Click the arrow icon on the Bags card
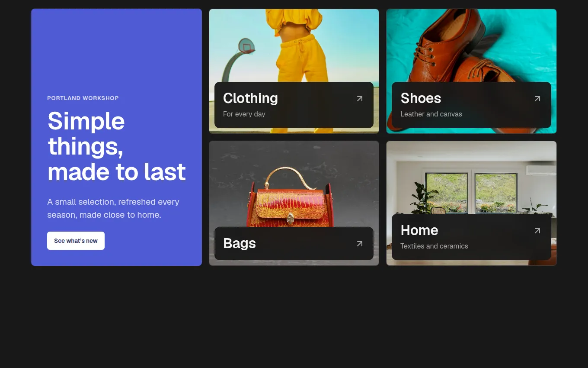The height and width of the screenshot is (368, 588). click(x=359, y=244)
